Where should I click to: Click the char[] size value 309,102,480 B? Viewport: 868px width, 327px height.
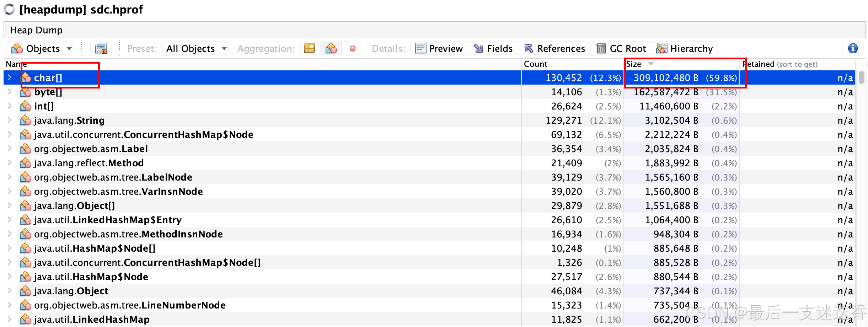666,78
